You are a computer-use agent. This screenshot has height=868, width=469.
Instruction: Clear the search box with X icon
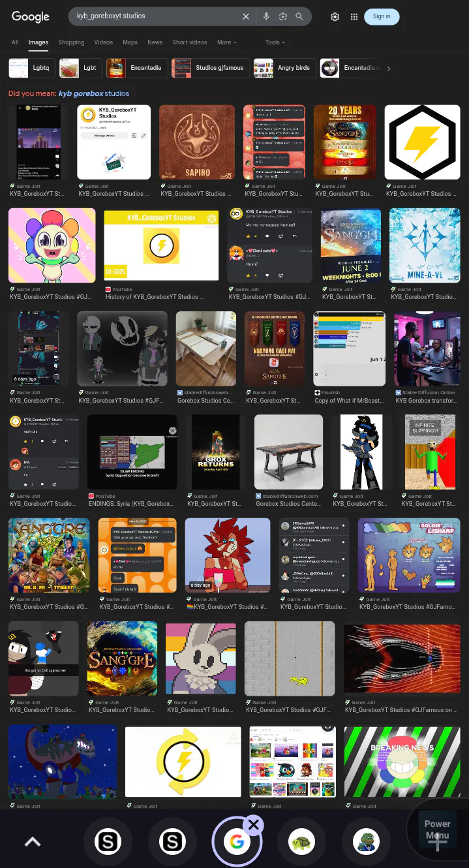tap(246, 16)
